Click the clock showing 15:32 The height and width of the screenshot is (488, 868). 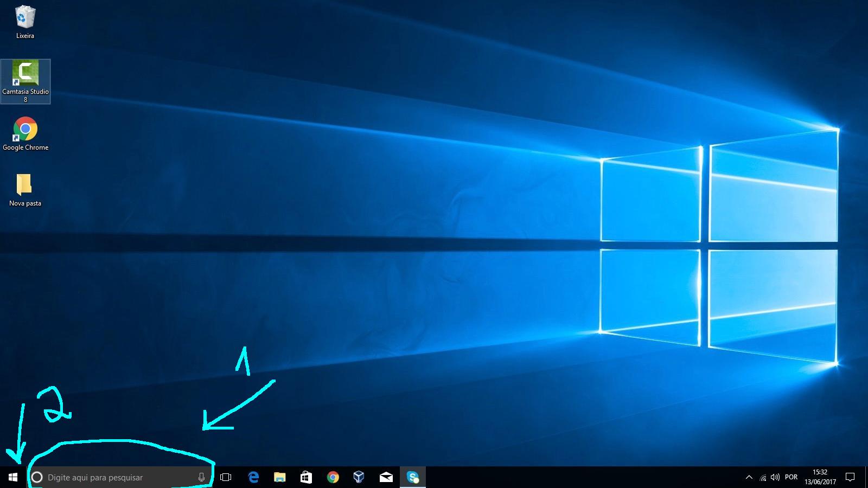pyautogui.click(x=820, y=477)
